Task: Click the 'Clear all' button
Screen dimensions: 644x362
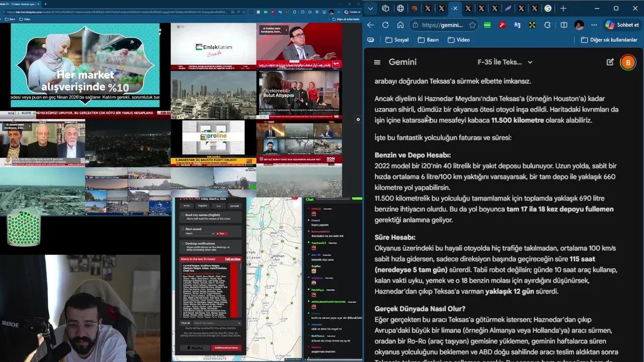Action: pos(185,323)
